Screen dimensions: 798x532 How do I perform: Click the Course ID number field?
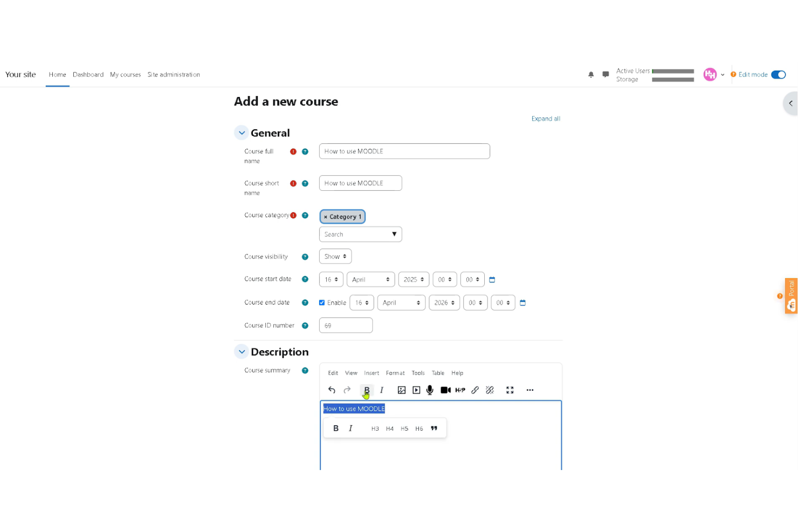346,326
